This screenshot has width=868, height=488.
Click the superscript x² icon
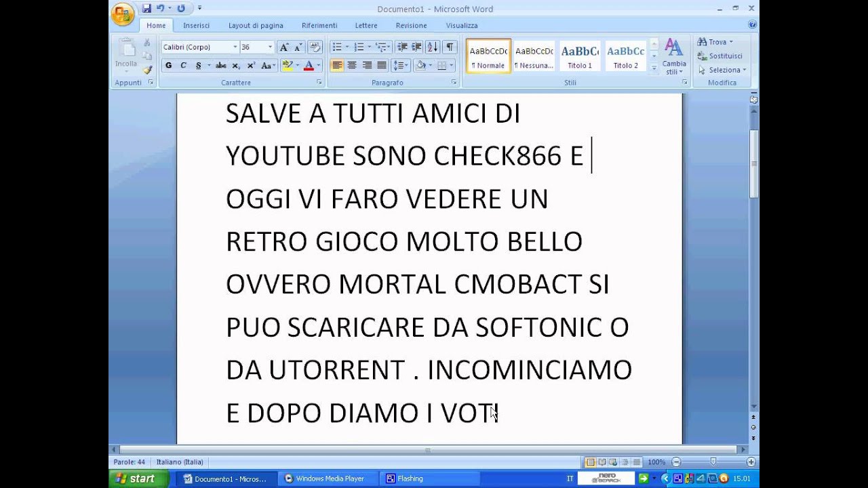pyautogui.click(x=251, y=66)
